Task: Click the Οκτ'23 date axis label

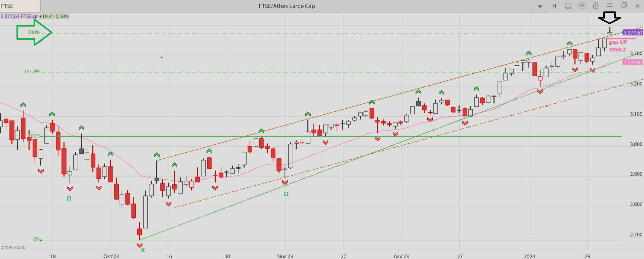Action: click(x=111, y=256)
